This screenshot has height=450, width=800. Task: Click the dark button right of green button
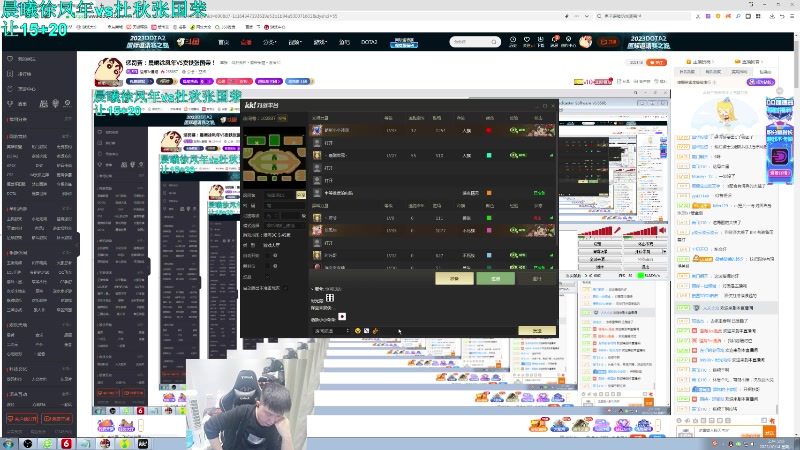click(536, 279)
